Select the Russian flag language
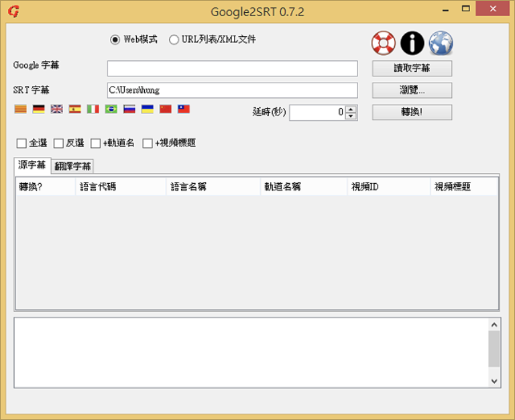 tap(129, 109)
